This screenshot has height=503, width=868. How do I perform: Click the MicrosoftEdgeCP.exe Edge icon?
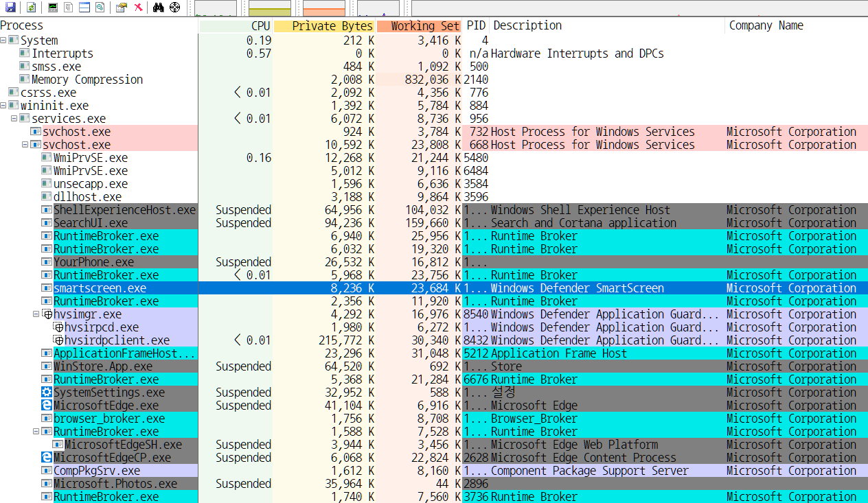tap(47, 458)
